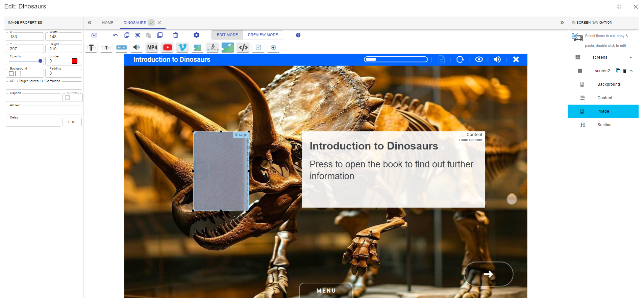The height and width of the screenshot is (301, 644).
Task: Close the Dinosaurs tab
Action: click(159, 23)
